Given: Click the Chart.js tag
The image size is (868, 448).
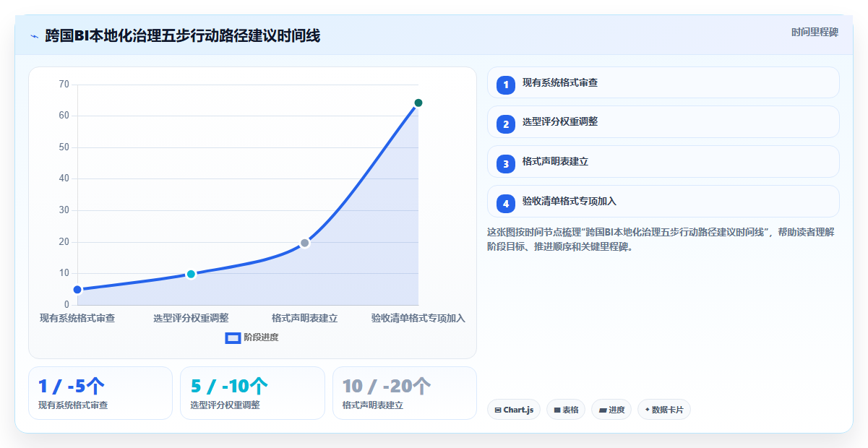Looking at the screenshot, I should tap(514, 410).
